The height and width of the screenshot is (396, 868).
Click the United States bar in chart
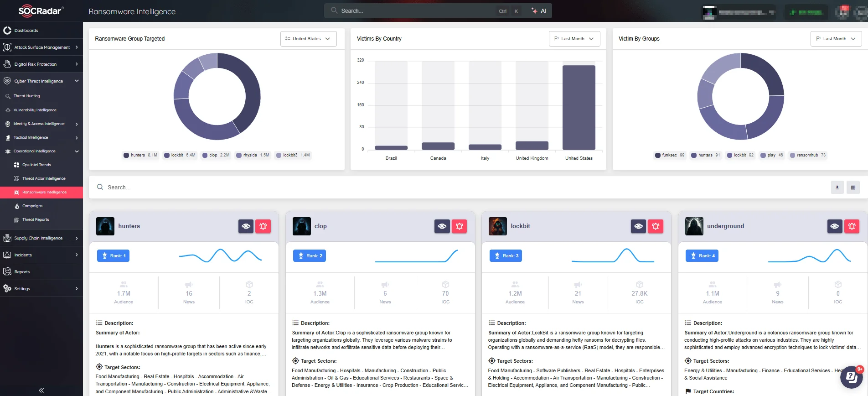click(579, 108)
